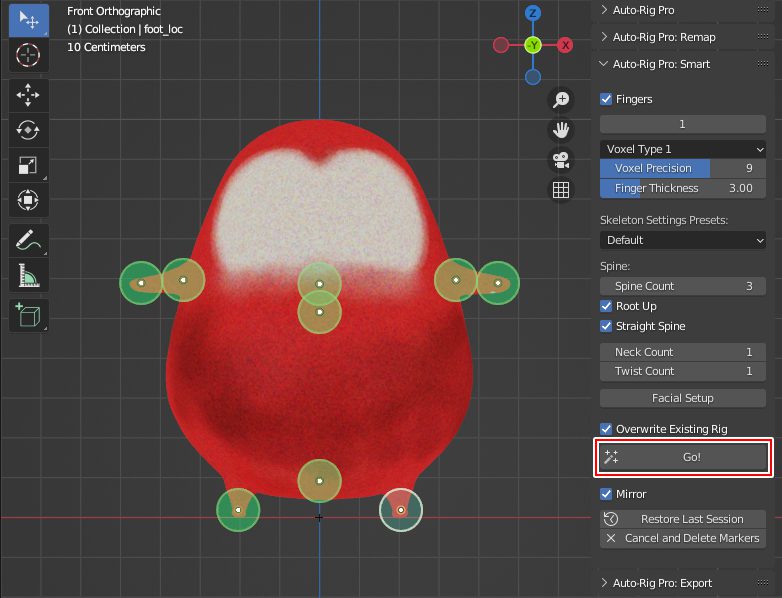
Task: Activate the Rotate tool
Action: coord(28,130)
